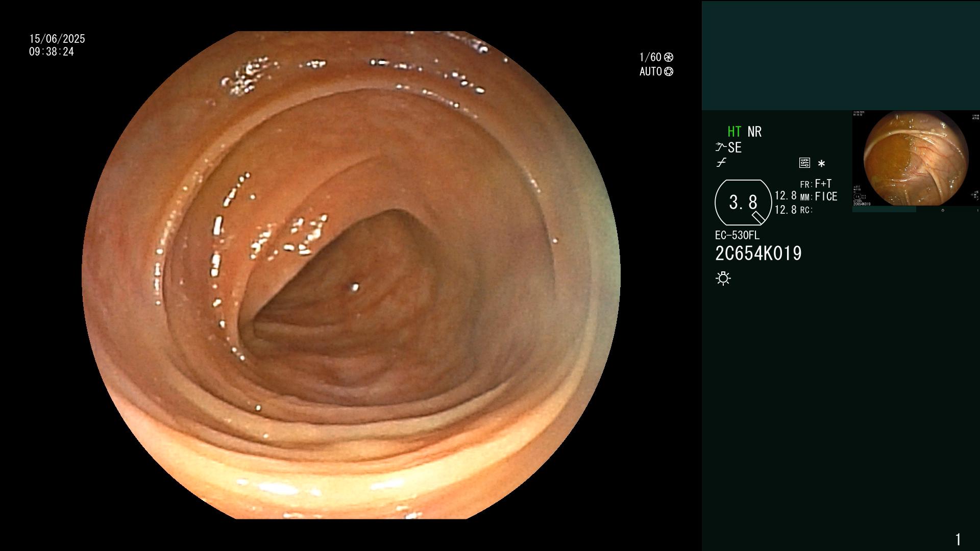Click the 1/60 shutter speed value
The width and height of the screenshot is (980, 551).
click(x=650, y=57)
